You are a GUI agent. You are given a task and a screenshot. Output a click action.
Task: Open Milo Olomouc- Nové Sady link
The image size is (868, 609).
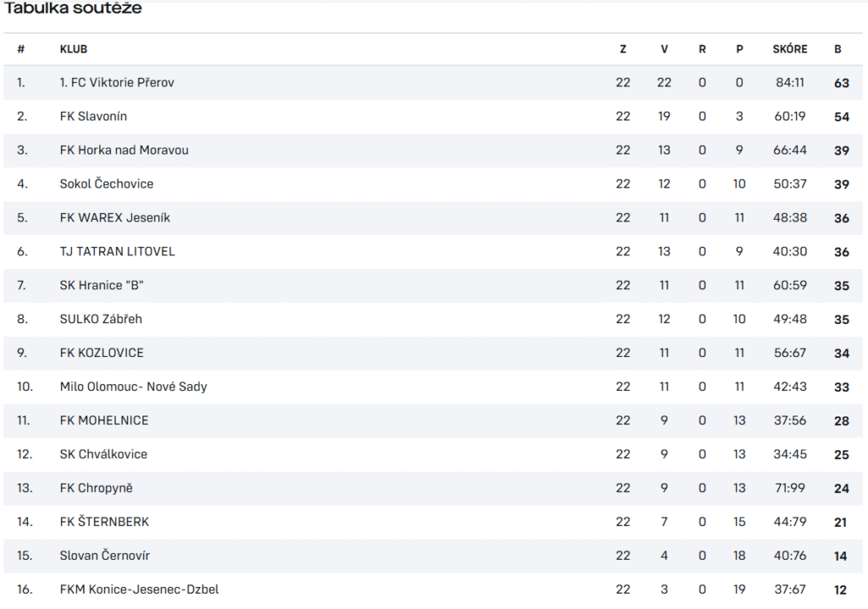(133, 387)
